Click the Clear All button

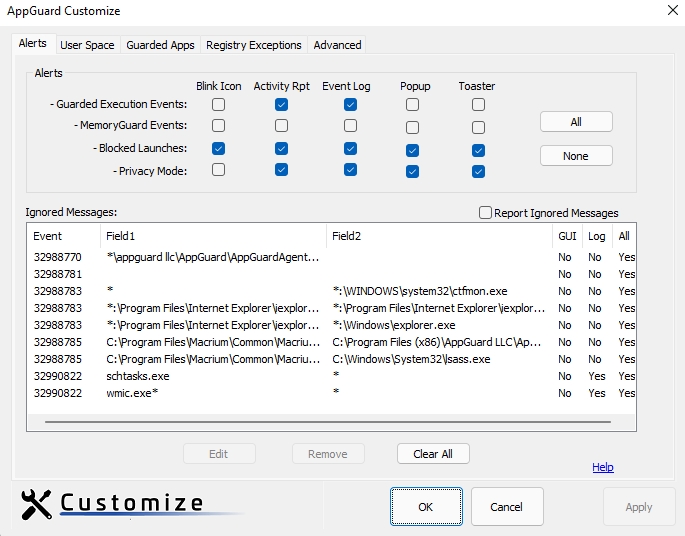point(433,454)
